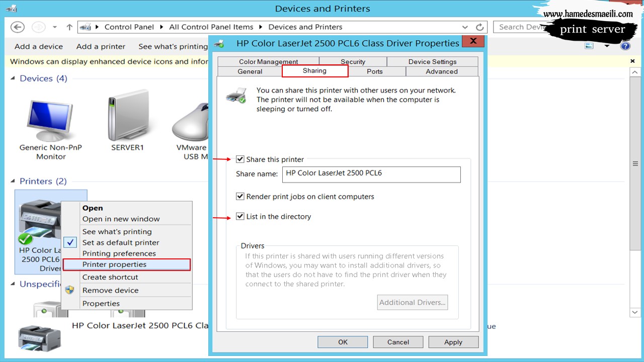Switch to the Color Management tab

coord(268,62)
